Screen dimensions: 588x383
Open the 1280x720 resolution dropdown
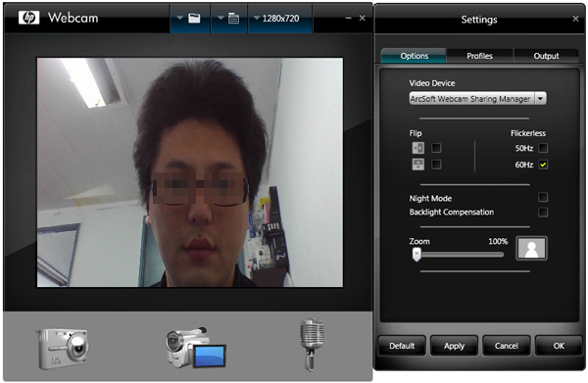pyautogui.click(x=277, y=18)
